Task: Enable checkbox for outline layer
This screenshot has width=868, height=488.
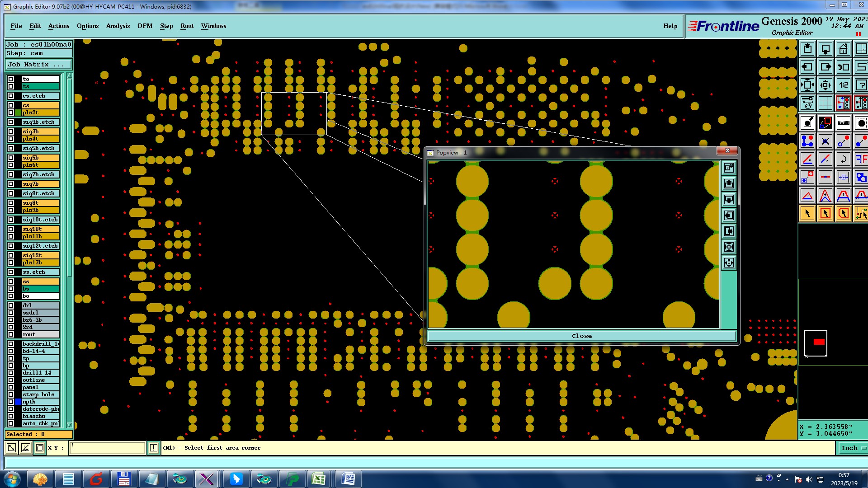Action: pyautogui.click(x=11, y=380)
